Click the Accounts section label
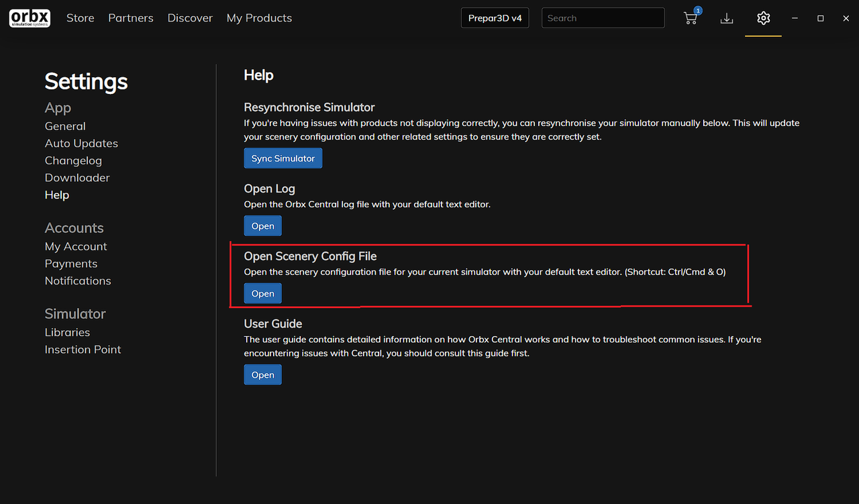 point(74,228)
